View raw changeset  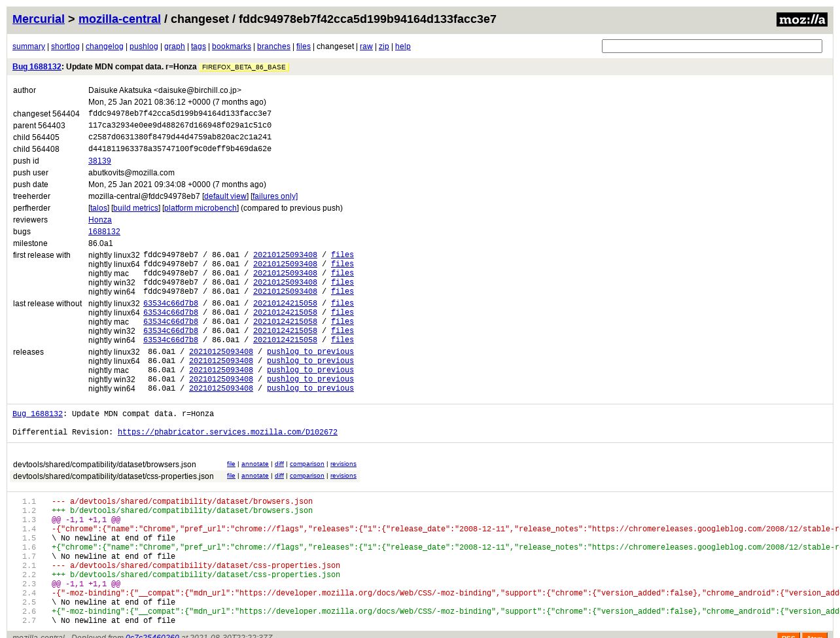366,46
